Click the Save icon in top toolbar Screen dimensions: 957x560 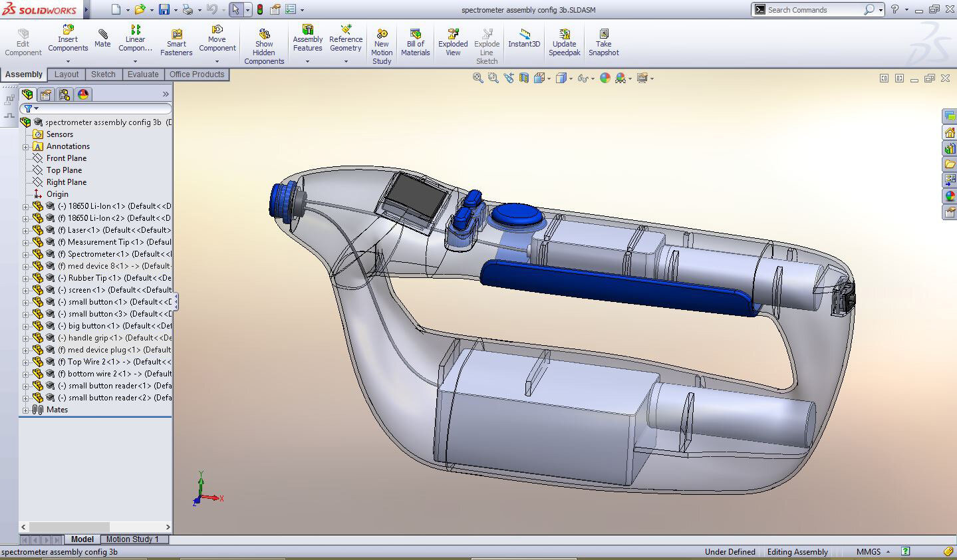point(164,9)
